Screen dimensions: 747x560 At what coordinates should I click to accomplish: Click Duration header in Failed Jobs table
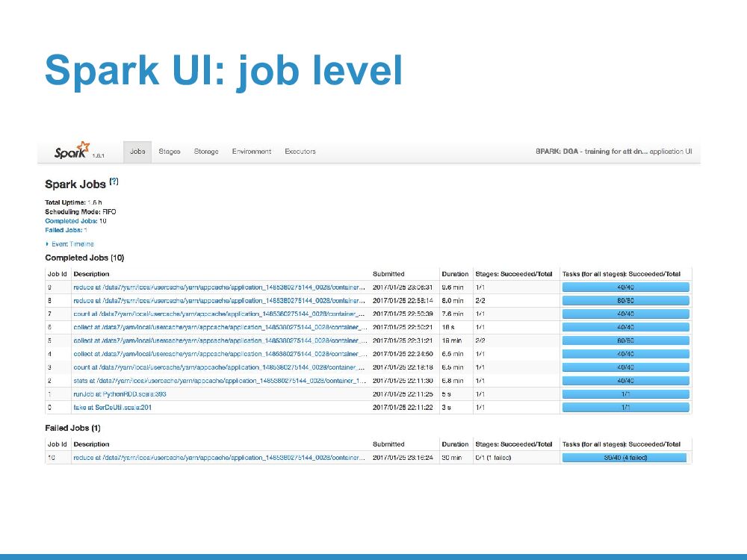(x=455, y=444)
